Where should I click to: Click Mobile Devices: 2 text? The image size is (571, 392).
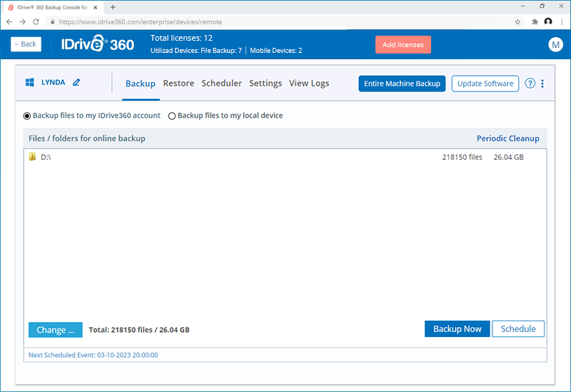click(276, 51)
